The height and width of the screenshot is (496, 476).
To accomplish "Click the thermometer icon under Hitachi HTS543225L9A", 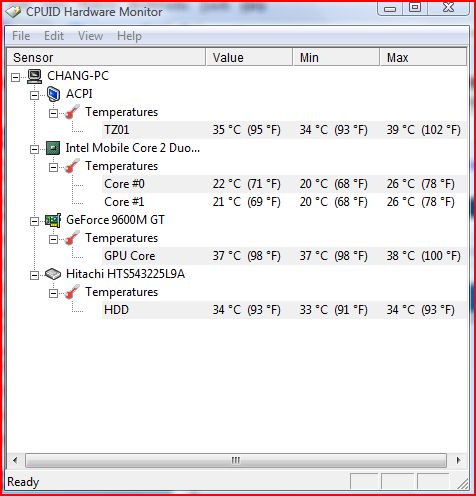I will click(72, 292).
